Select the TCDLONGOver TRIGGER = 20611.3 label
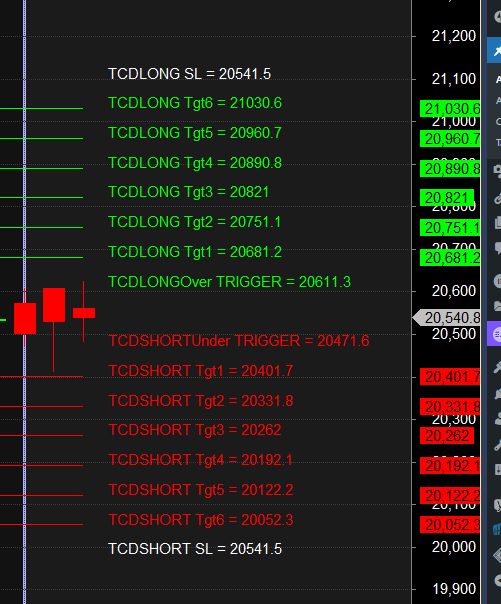Screen dimensions: 501x604 tap(230, 282)
